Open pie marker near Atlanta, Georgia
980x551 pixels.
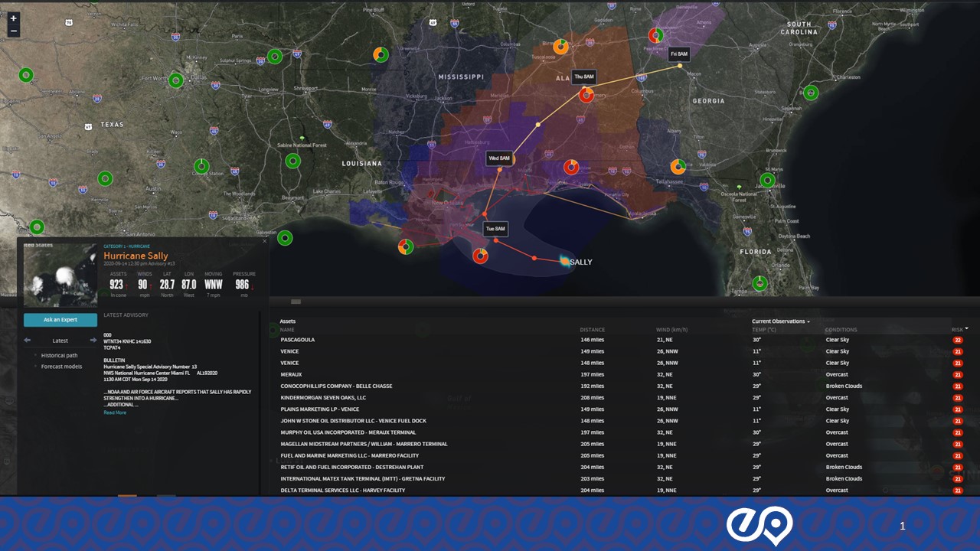click(656, 35)
